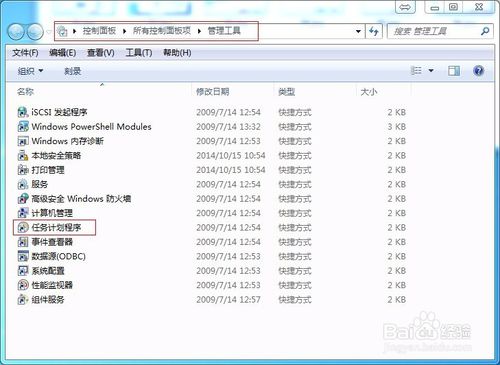Open the view options dropdown arrow

click(x=431, y=71)
